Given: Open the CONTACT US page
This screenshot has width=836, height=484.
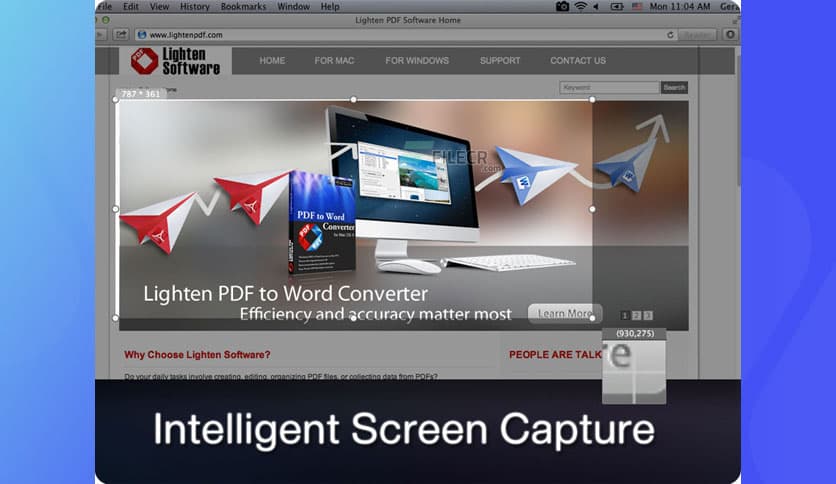Looking at the screenshot, I should [578, 61].
